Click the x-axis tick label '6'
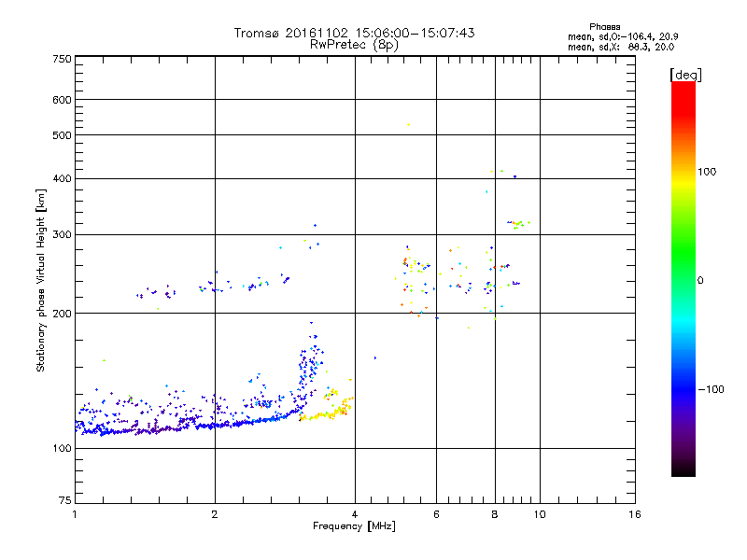747x560 pixels. (436, 514)
